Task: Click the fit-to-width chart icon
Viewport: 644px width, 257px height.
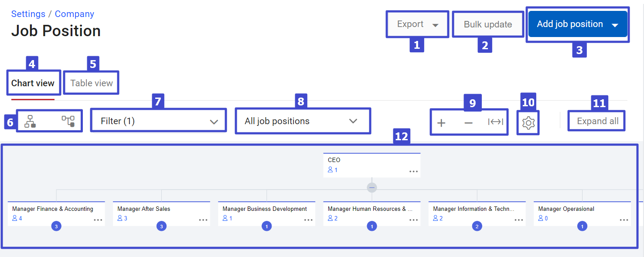Action: pyautogui.click(x=496, y=122)
